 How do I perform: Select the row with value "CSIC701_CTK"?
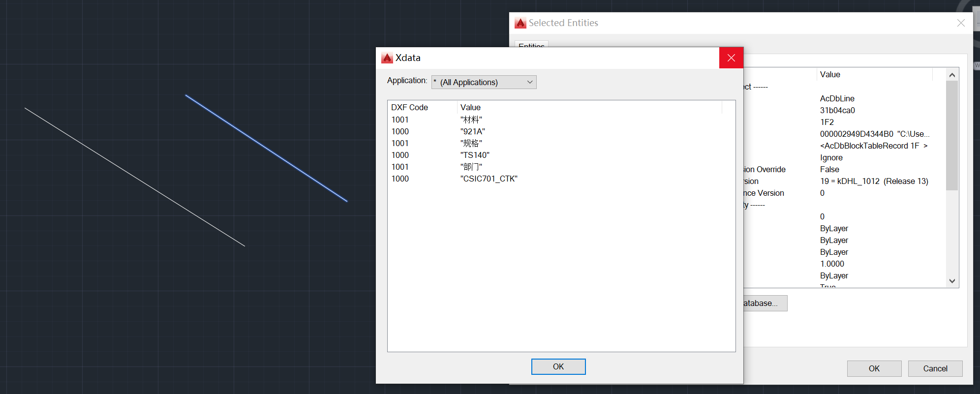click(x=561, y=179)
